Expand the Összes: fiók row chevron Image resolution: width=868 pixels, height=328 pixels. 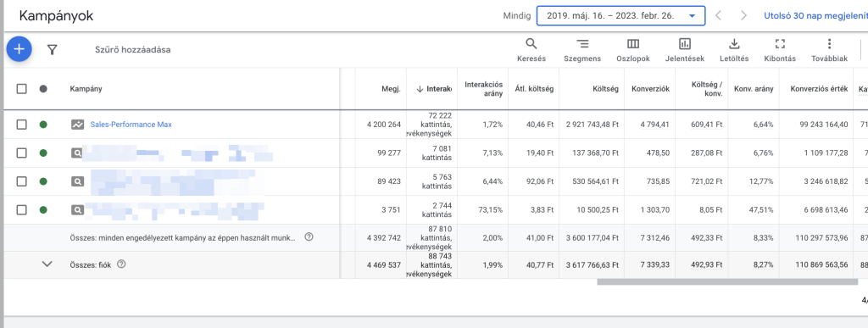(47, 264)
